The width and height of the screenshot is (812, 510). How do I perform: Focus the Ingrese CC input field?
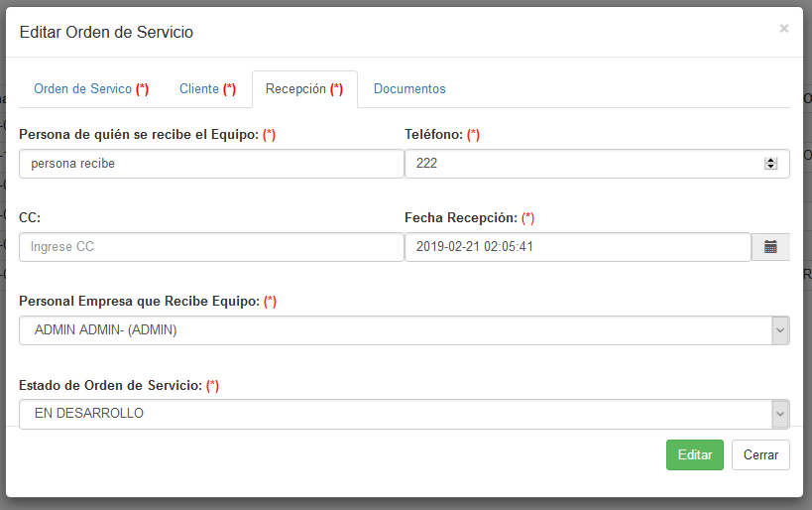(211, 247)
